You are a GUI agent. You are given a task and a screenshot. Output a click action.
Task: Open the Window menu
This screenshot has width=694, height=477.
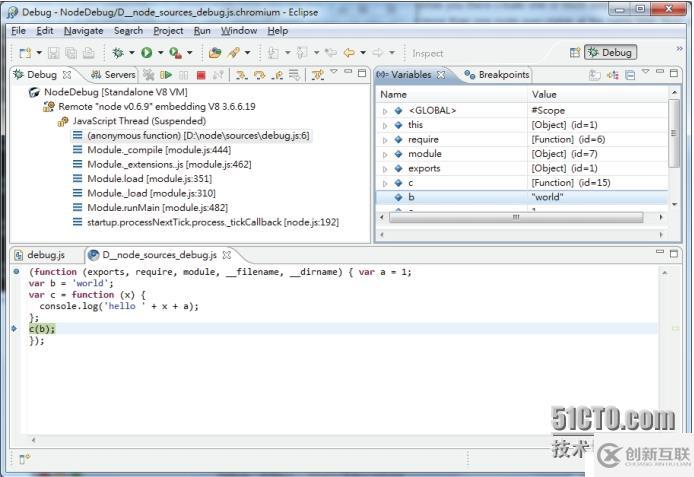coord(239,31)
